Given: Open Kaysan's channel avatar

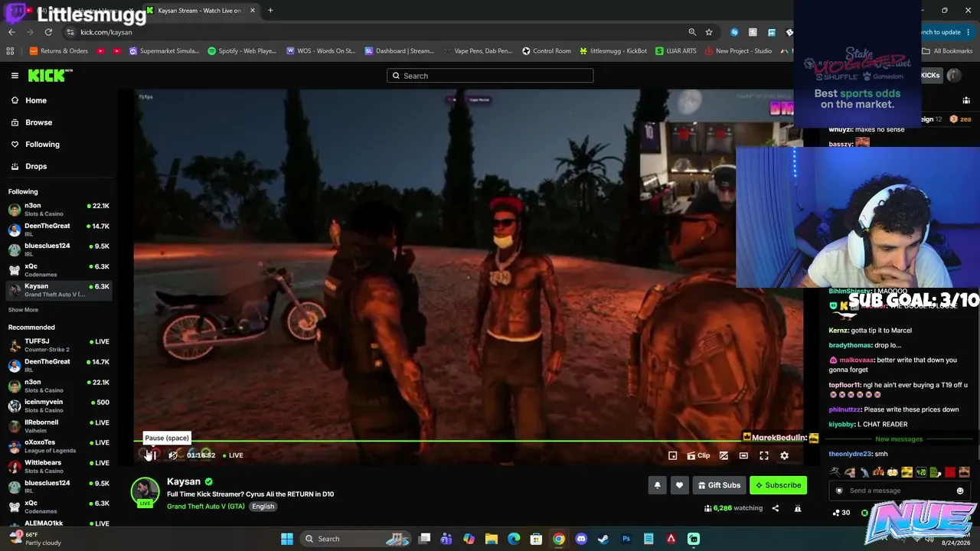Looking at the screenshot, I should (x=145, y=492).
